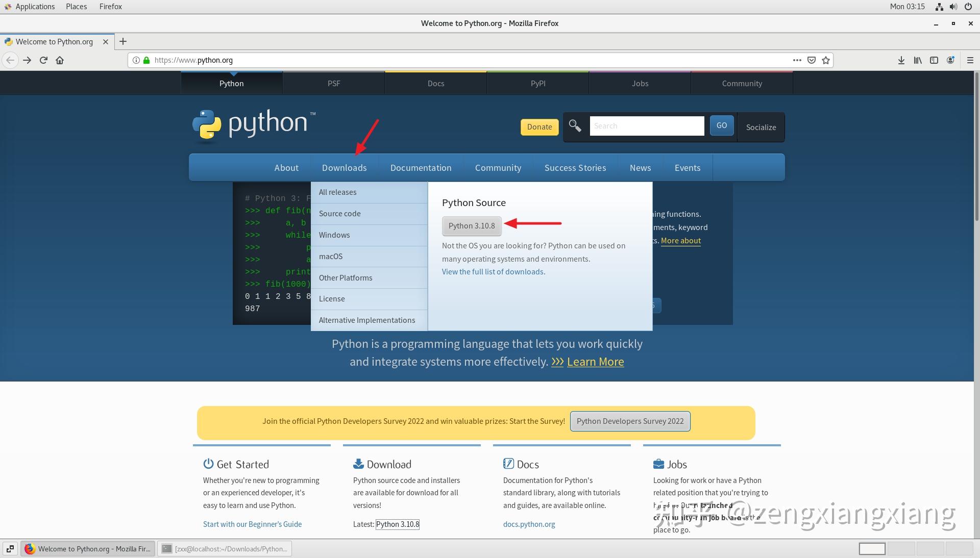Image resolution: width=980 pixels, height=558 pixels.
Task: Switch to the Community top tab
Action: [742, 83]
